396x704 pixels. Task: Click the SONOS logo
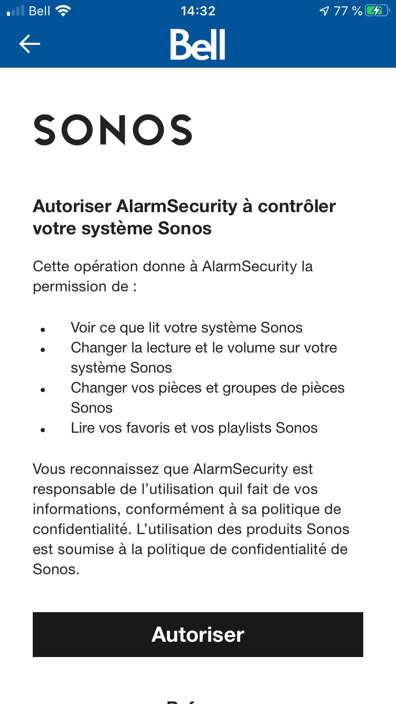coord(113,130)
